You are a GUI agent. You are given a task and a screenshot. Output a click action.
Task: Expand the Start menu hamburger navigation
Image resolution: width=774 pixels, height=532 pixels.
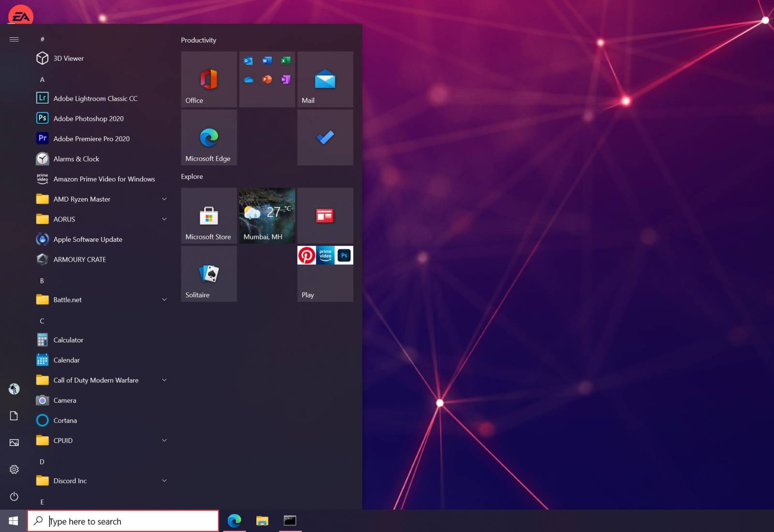click(x=14, y=39)
